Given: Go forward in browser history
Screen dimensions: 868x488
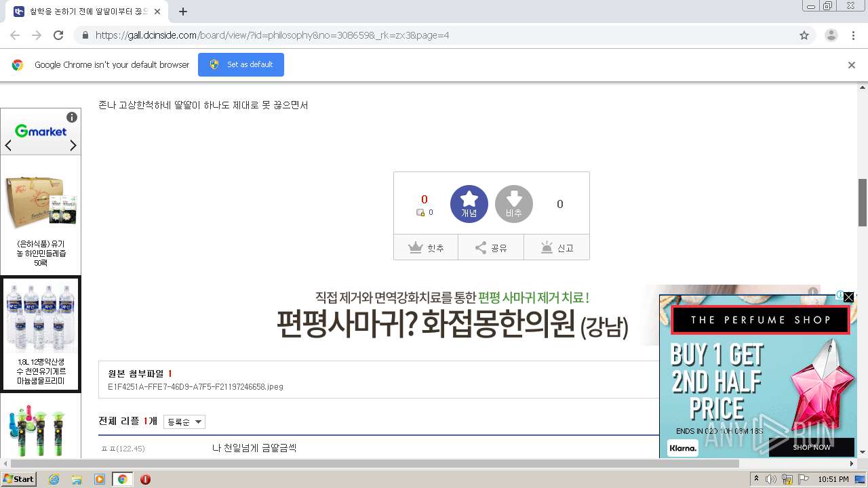Looking at the screenshot, I should click(37, 35).
